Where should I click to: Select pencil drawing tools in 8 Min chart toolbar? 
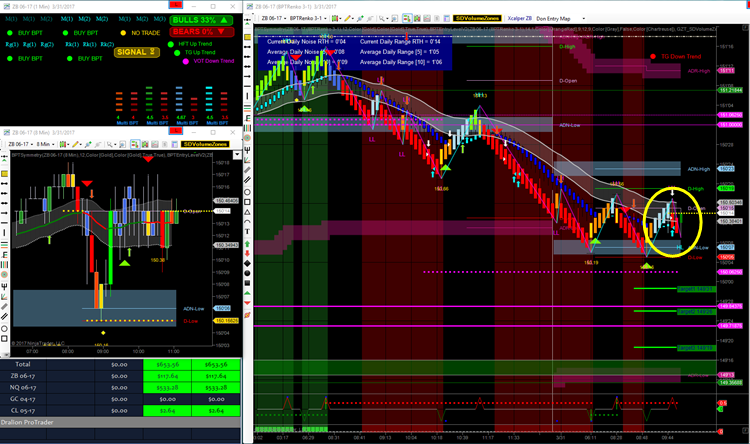[x=75, y=144]
